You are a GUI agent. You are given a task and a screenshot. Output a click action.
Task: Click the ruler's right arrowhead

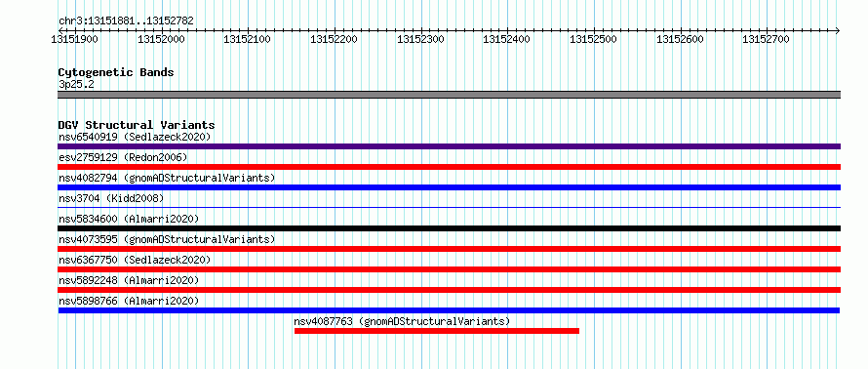click(x=838, y=30)
